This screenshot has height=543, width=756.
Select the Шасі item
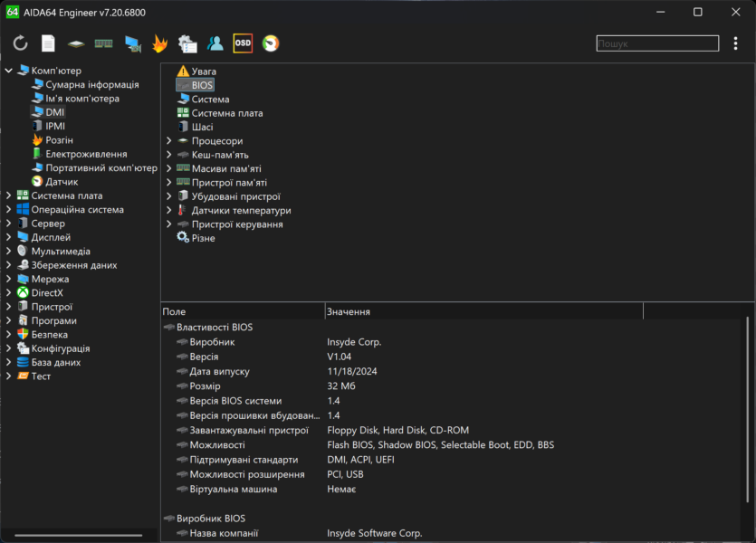196,128
